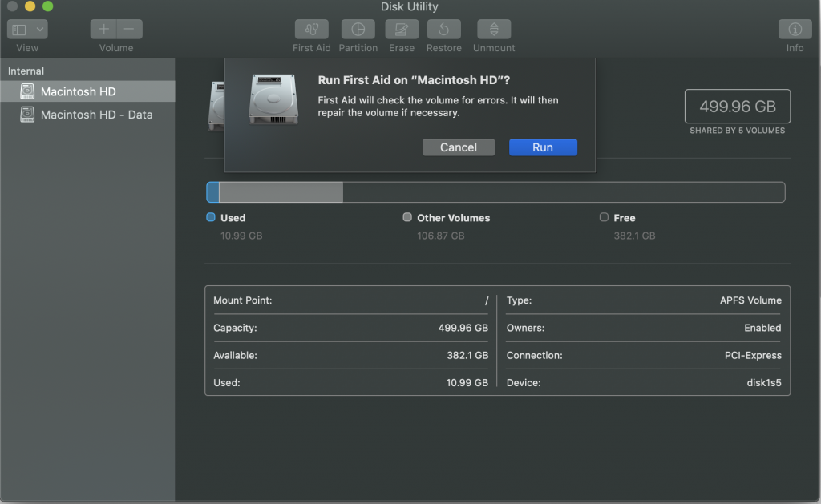Zoom window with green button
Viewport: 821px width, 504px height.
[x=47, y=6]
